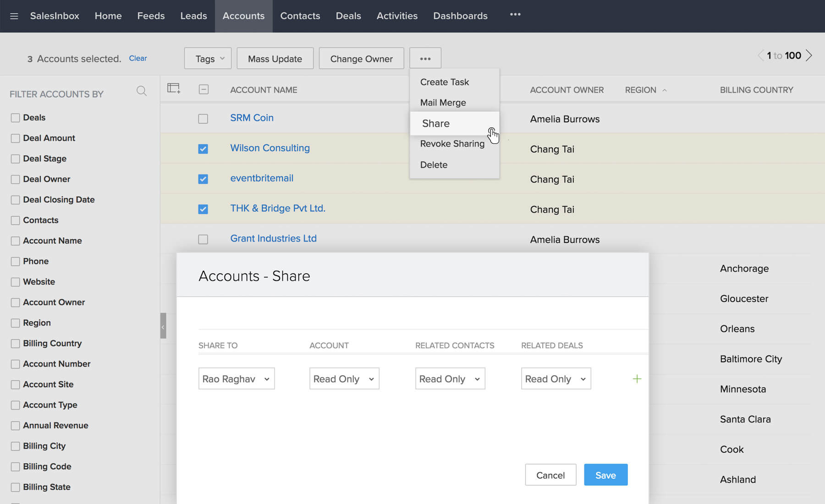Open the column settings table icon
The width and height of the screenshot is (825, 504).
(174, 88)
